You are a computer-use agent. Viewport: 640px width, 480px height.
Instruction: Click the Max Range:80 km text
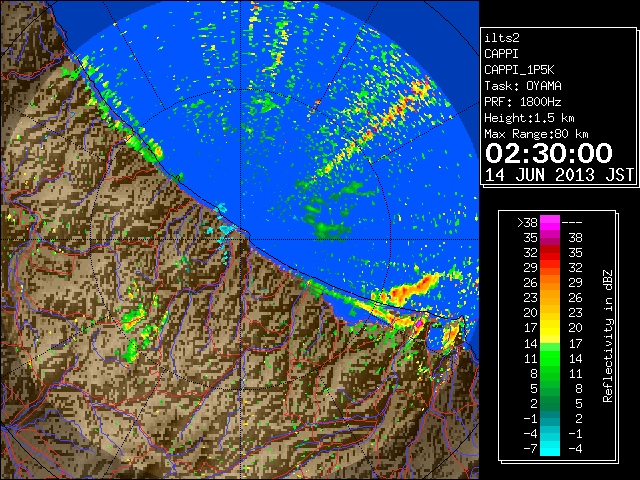536,134
